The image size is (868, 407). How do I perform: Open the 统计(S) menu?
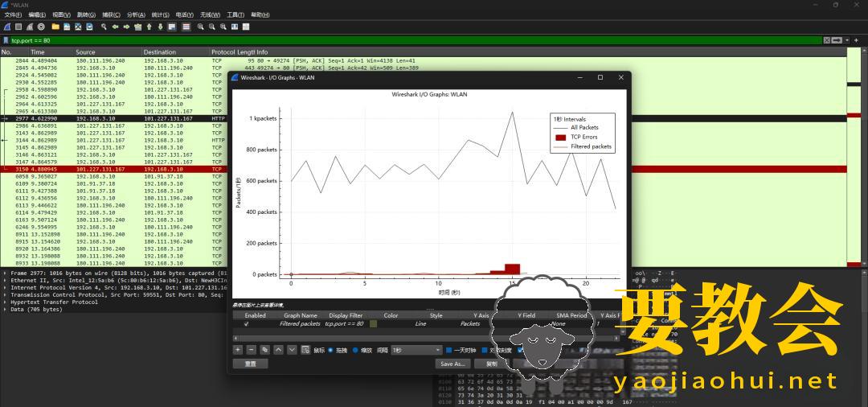160,15
